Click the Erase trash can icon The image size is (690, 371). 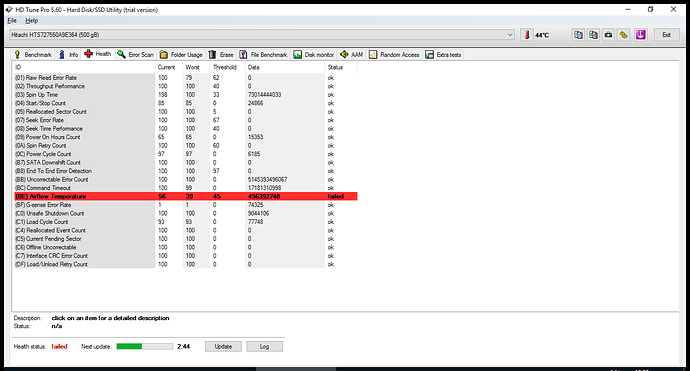click(212, 55)
